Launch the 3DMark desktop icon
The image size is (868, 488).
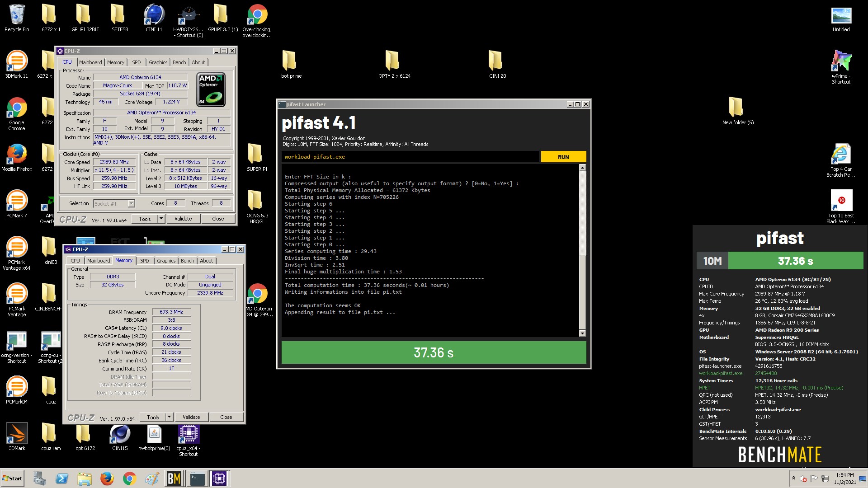[x=17, y=437]
